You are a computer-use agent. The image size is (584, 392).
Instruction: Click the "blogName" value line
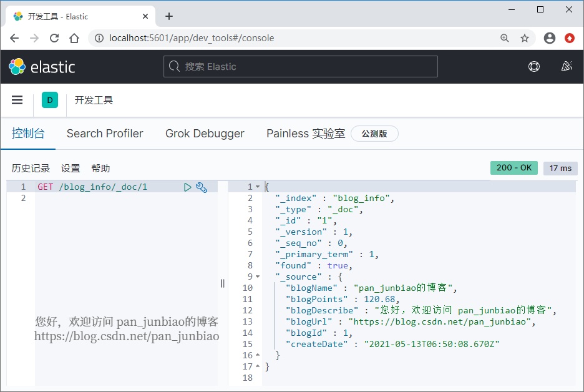point(371,288)
